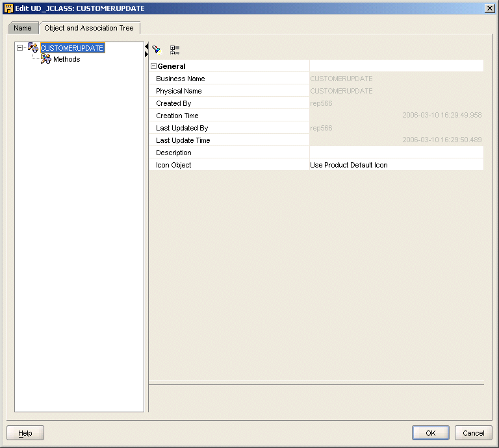
Task: Click the 'Last Updated By' property label
Action: (x=182, y=128)
